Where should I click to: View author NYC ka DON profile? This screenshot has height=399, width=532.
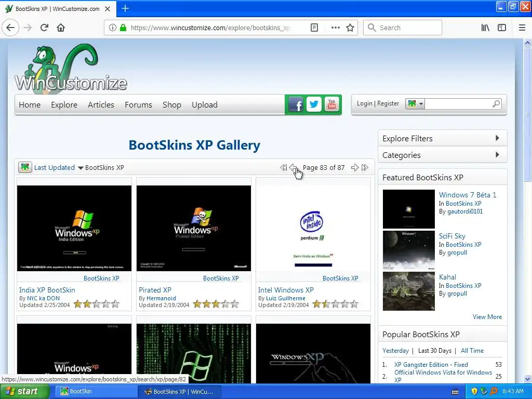(x=44, y=298)
